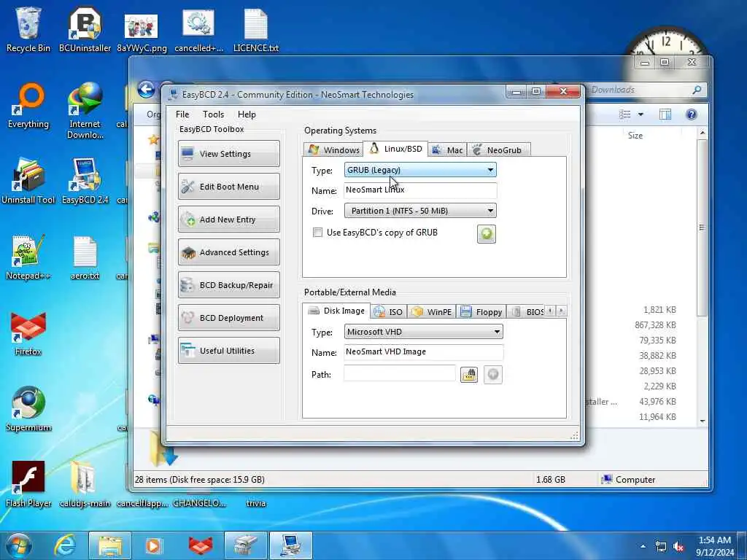
Task: Open Useful Utilities section
Action: [x=228, y=351]
